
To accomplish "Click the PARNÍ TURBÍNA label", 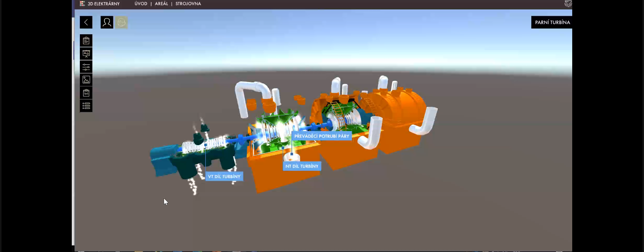I will (552, 22).
